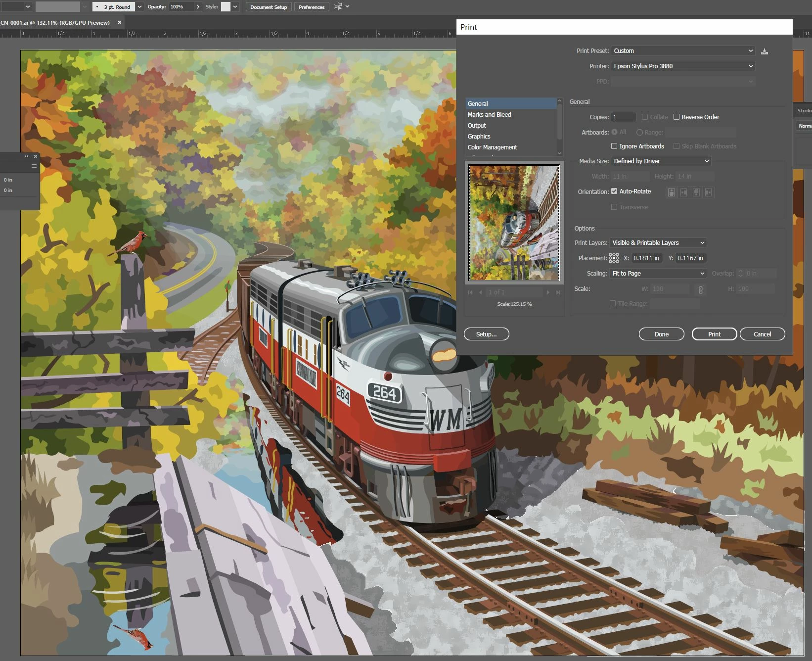Select the General print category

coord(511,103)
